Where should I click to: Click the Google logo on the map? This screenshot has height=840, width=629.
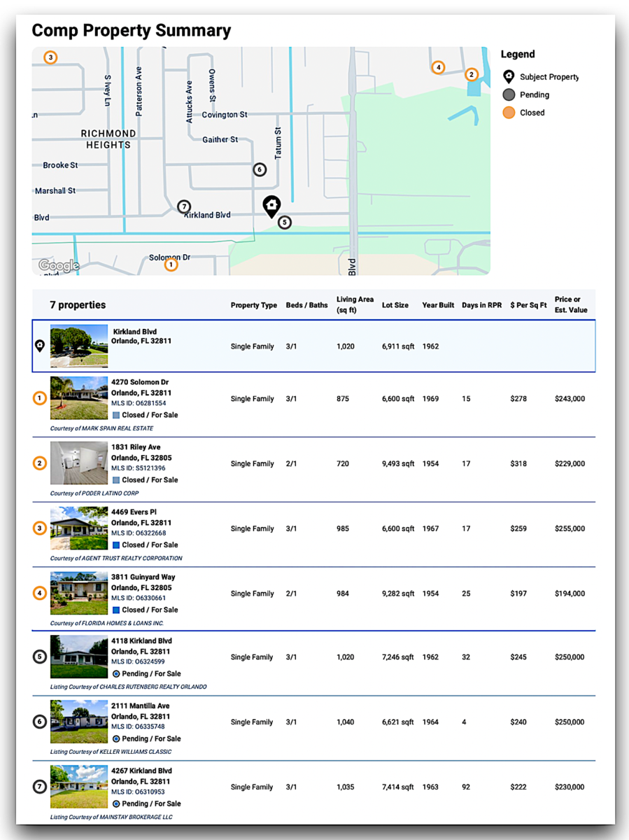[x=59, y=265]
